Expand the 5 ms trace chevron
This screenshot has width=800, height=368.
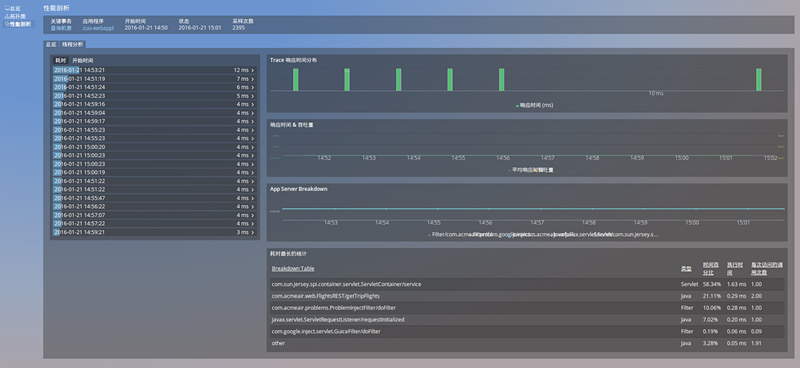(253, 96)
